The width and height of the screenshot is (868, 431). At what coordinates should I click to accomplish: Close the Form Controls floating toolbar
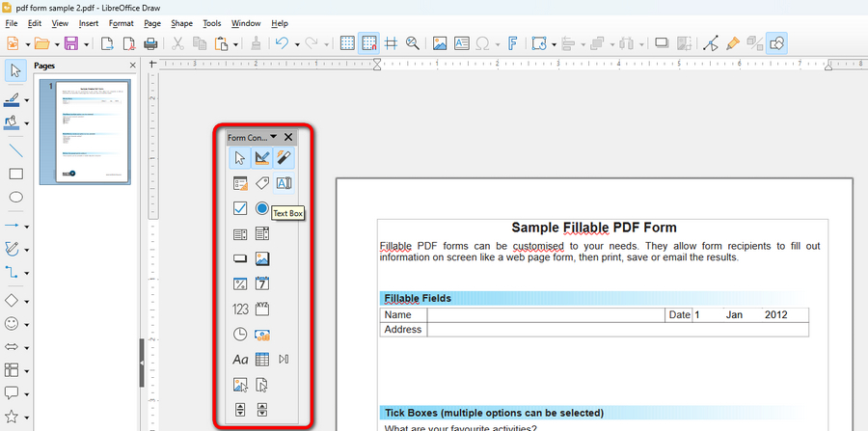pyautogui.click(x=288, y=137)
